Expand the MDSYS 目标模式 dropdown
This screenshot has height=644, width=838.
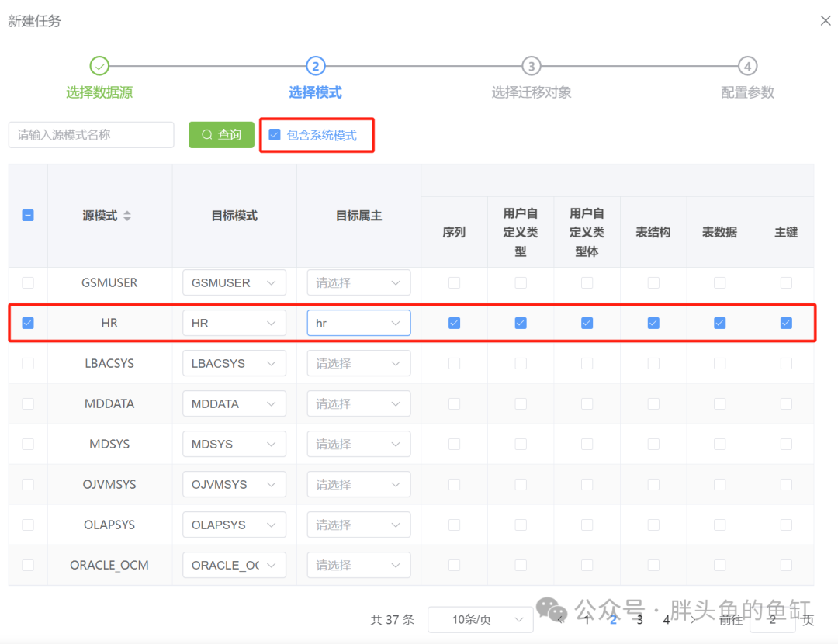(x=234, y=444)
